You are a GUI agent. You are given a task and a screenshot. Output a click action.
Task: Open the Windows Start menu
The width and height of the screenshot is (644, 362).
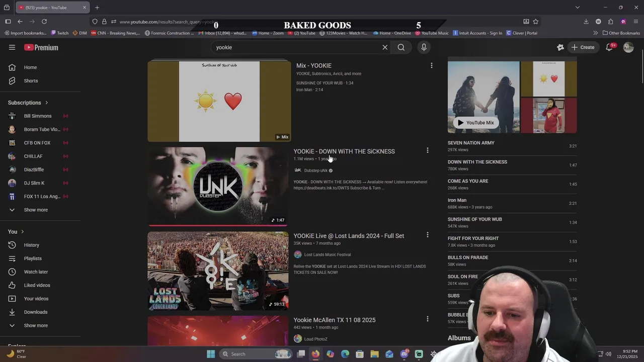(211, 354)
